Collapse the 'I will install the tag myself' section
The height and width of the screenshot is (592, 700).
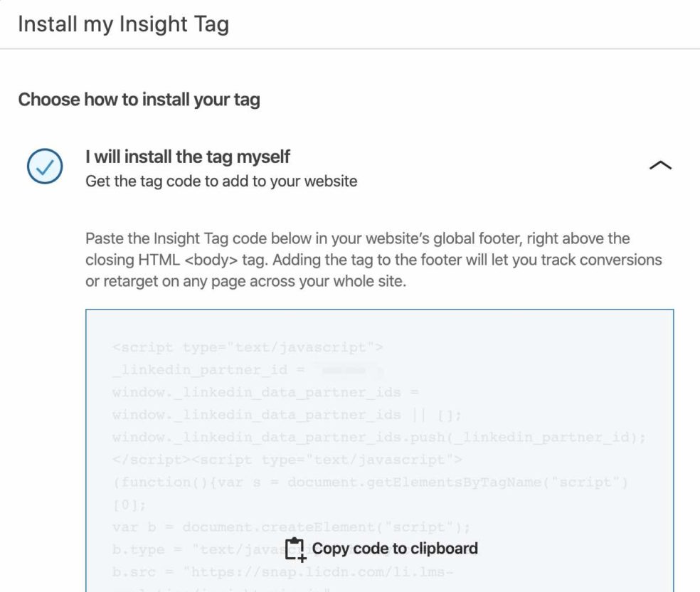tap(661, 164)
